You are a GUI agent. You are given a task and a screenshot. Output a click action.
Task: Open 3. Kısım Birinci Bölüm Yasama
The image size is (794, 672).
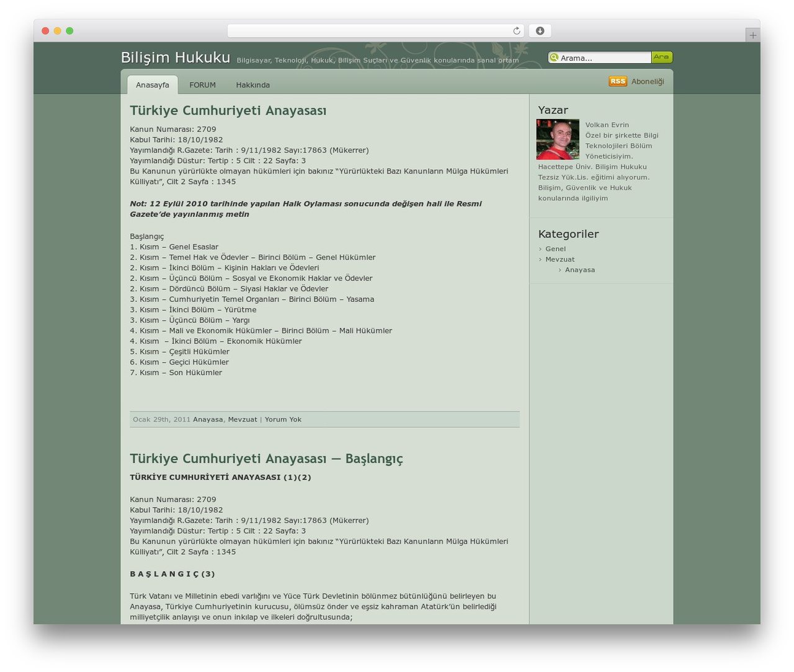pos(252,299)
